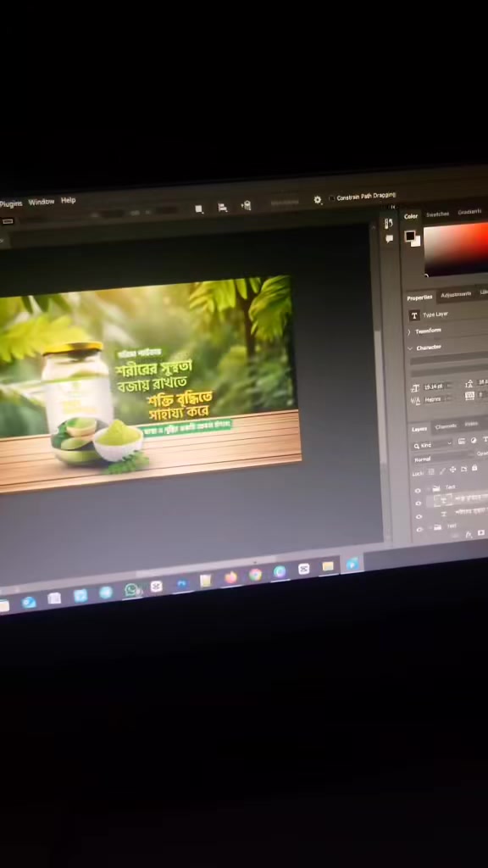This screenshot has height=868, width=488.
Task: Open the Window menu
Action: click(42, 202)
